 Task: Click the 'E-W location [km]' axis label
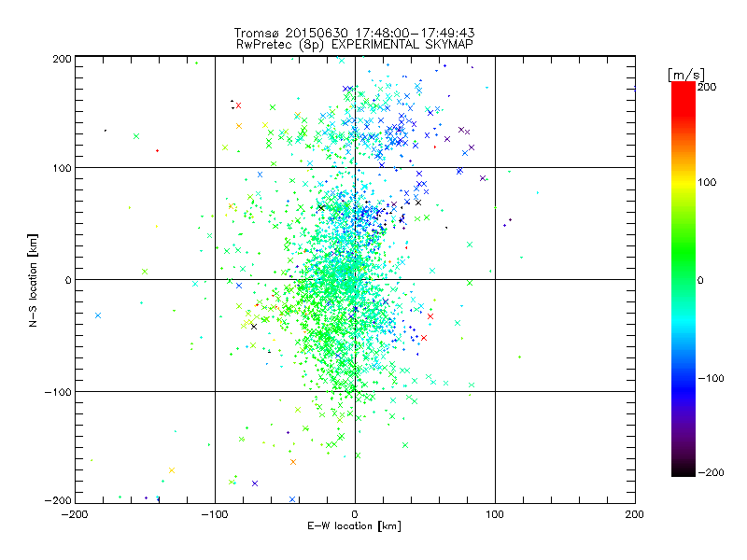pyautogui.click(x=354, y=526)
